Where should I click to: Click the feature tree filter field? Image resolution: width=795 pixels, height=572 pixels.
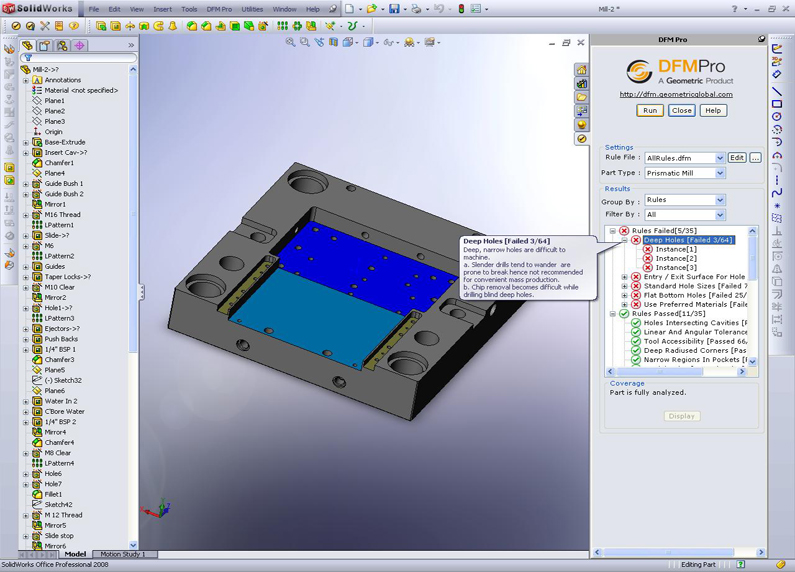coord(78,58)
